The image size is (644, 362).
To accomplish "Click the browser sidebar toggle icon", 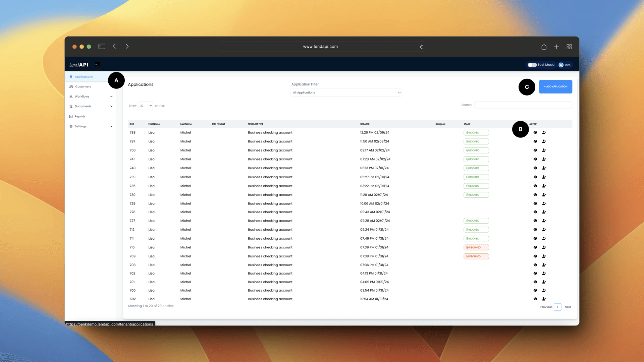I will (102, 47).
